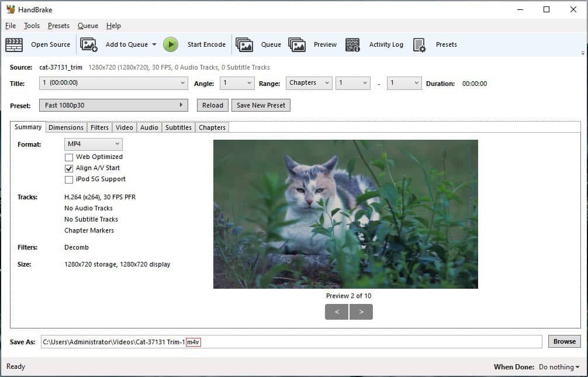Open the Range Chapters dropdown

coord(309,83)
